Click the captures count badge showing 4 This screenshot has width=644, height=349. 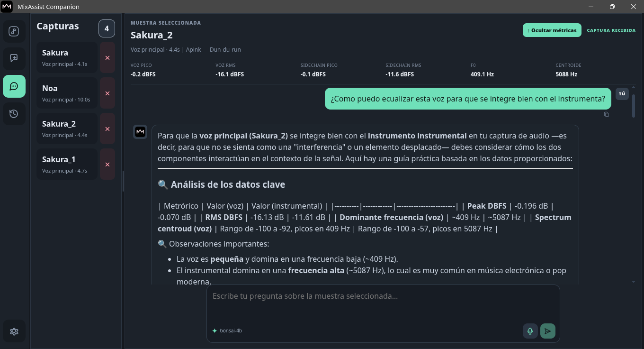(x=107, y=28)
